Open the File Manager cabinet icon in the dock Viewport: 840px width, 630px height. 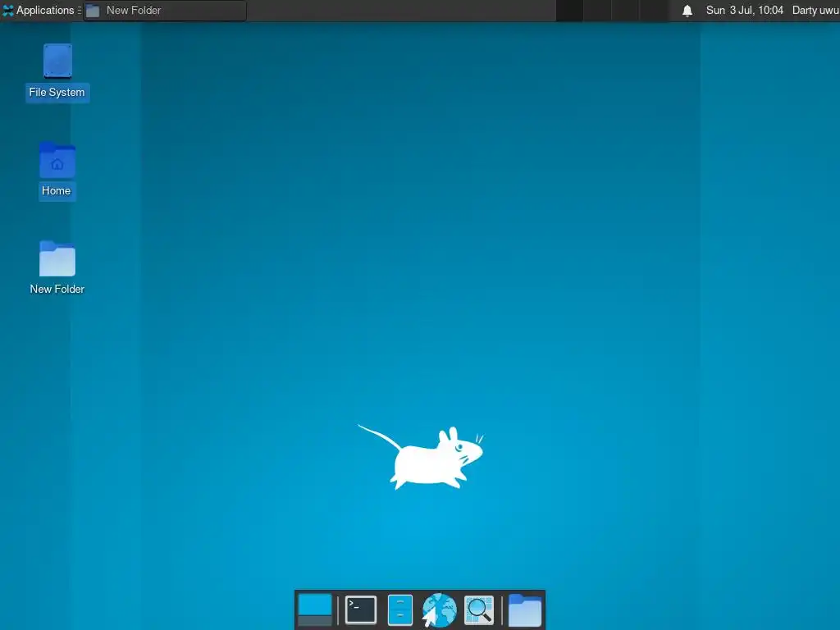point(399,609)
